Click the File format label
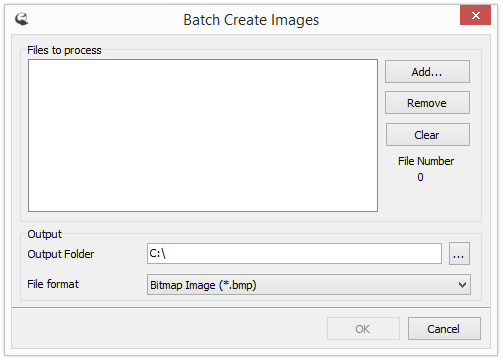The image size is (503, 360). pyautogui.click(x=53, y=284)
